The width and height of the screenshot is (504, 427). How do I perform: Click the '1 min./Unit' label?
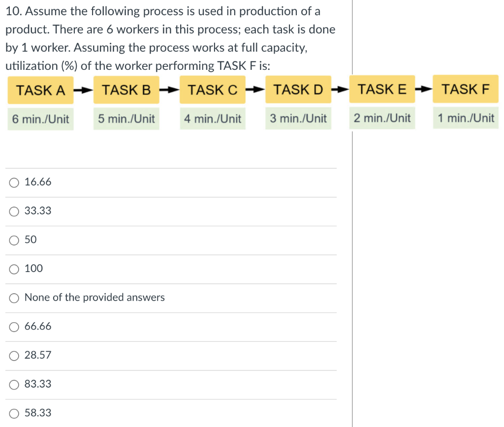click(466, 119)
